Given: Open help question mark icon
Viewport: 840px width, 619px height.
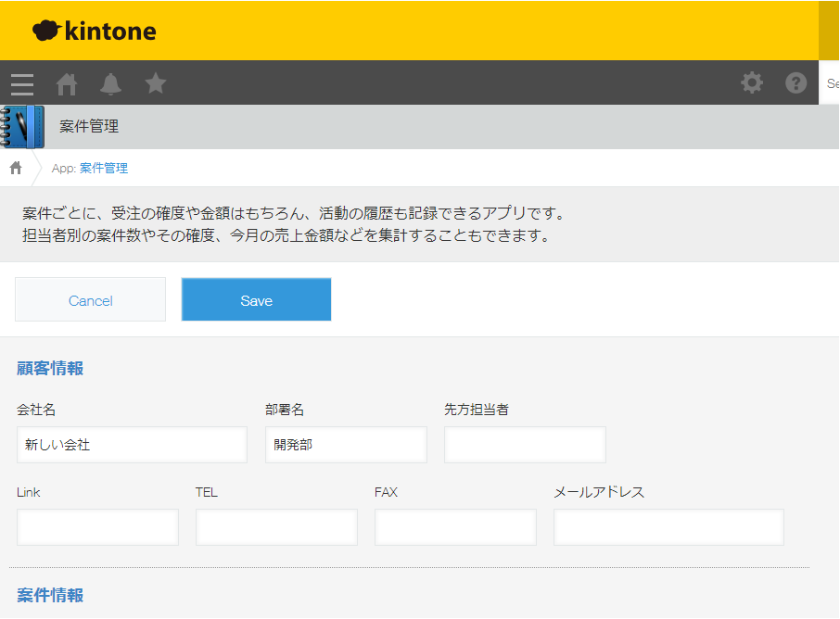Looking at the screenshot, I should 796,83.
